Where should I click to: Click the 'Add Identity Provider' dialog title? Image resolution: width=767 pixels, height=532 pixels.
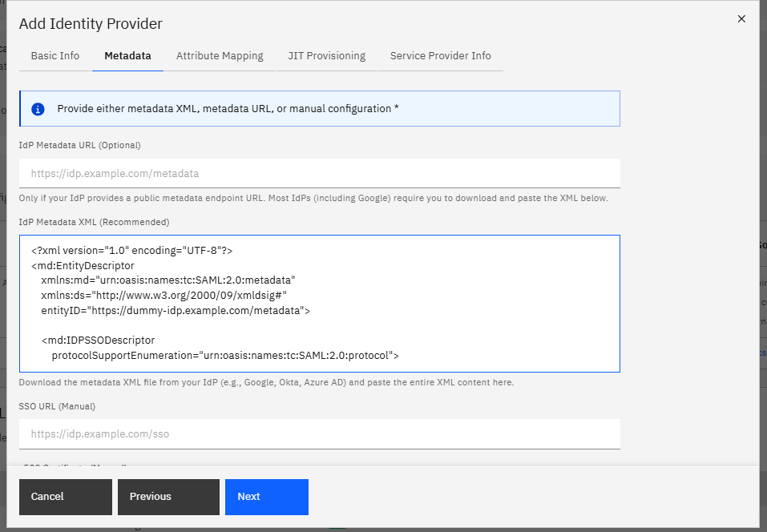tap(91, 23)
